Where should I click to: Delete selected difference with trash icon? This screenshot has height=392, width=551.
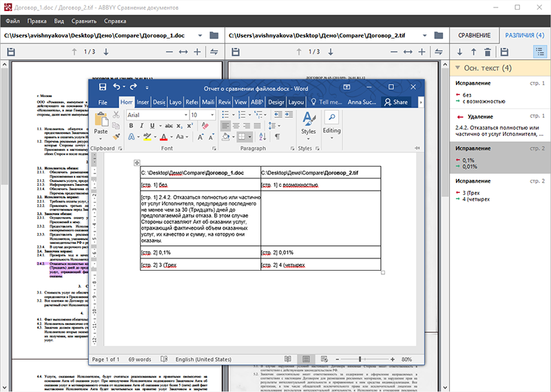click(x=488, y=52)
